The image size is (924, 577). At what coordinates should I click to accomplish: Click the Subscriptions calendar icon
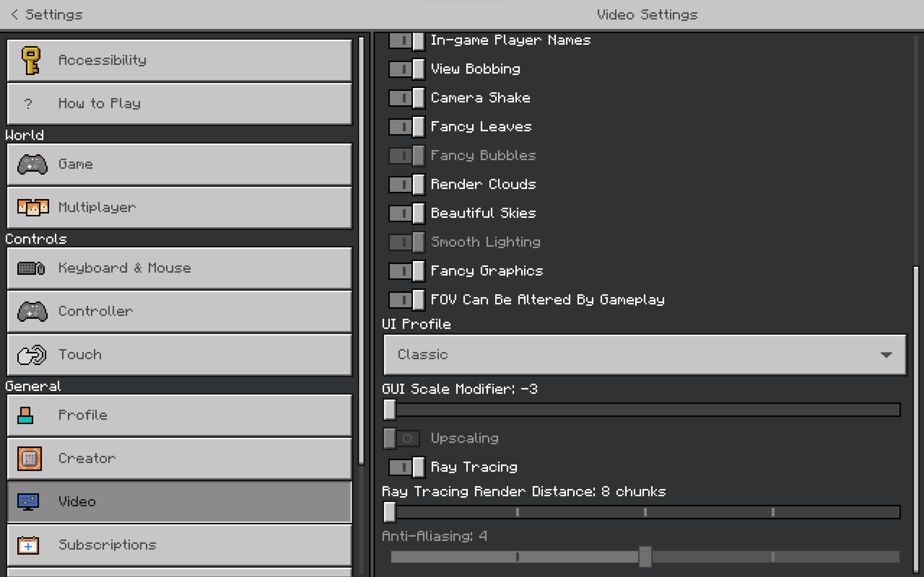pyautogui.click(x=28, y=545)
